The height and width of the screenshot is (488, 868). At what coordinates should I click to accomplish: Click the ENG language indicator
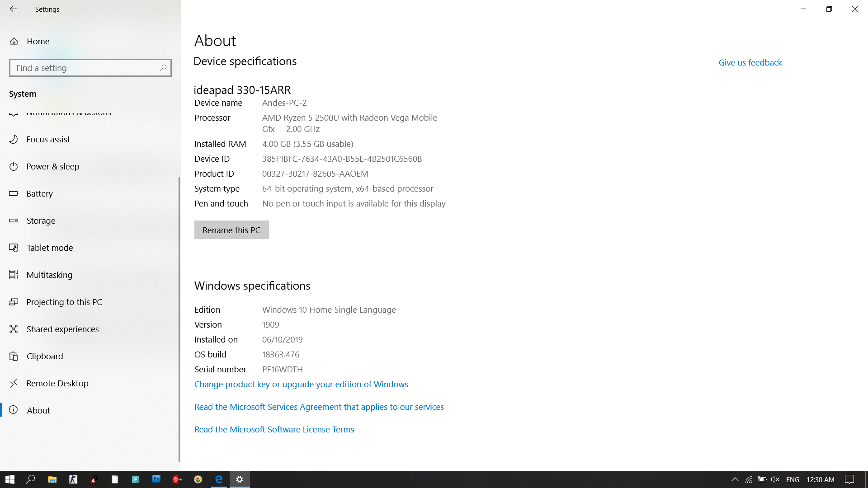[x=793, y=479]
